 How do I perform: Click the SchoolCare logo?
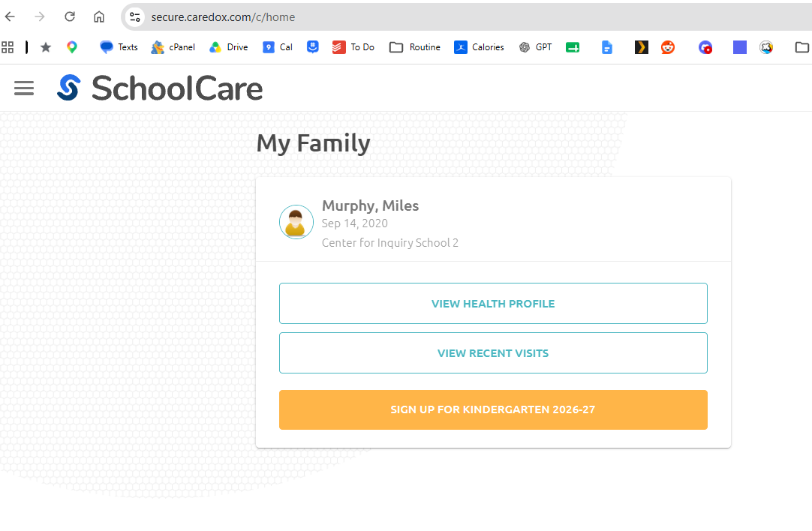160,88
